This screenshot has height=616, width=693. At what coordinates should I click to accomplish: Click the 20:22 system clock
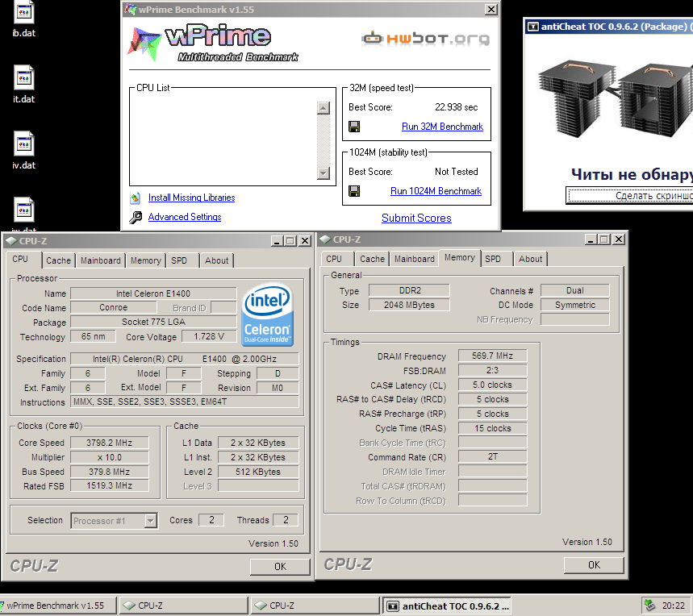[x=673, y=606]
